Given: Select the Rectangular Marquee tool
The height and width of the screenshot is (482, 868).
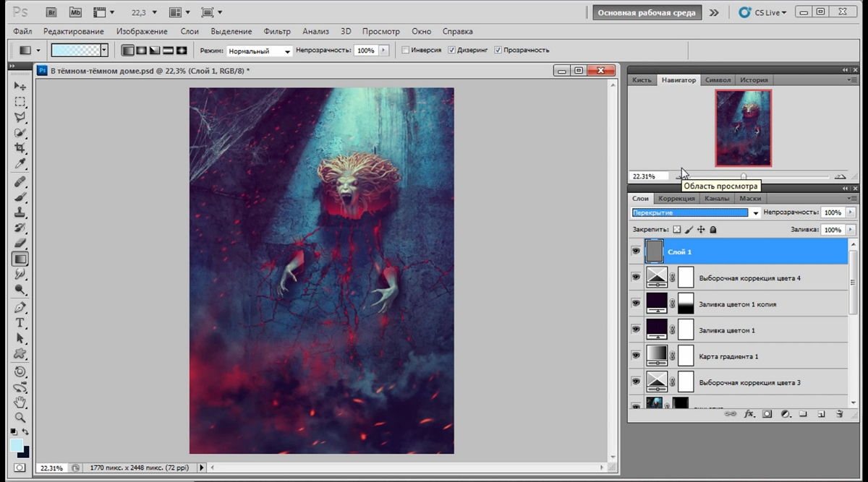Looking at the screenshot, I should coord(20,102).
